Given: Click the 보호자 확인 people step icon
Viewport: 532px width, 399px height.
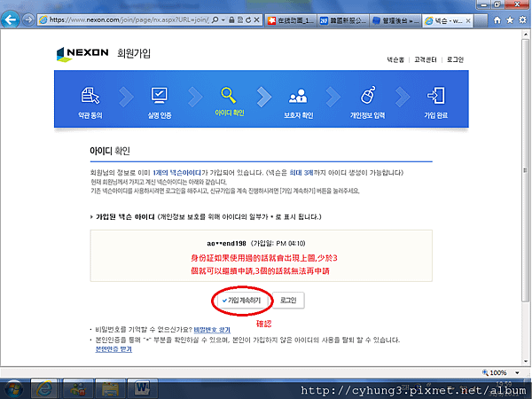Looking at the screenshot, I should tap(298, 96).
